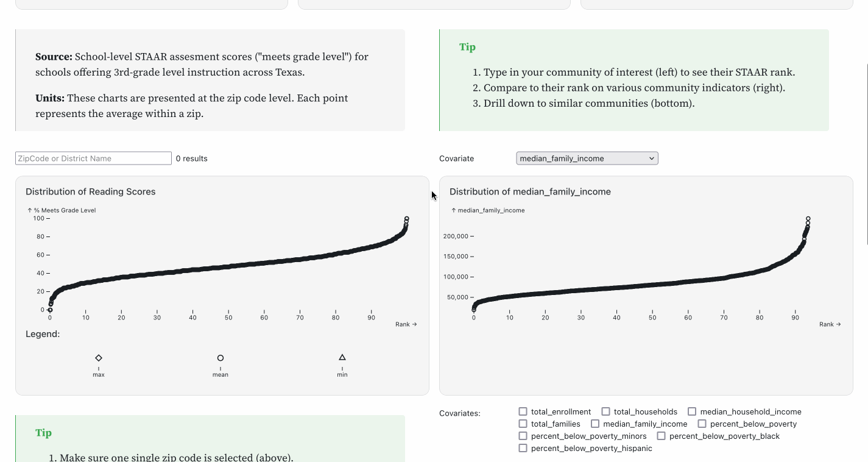The width and height of the screenshot is (868, 462).
Task: Tick the percent_below_poverty checkbox
Action: pos(702,424)
